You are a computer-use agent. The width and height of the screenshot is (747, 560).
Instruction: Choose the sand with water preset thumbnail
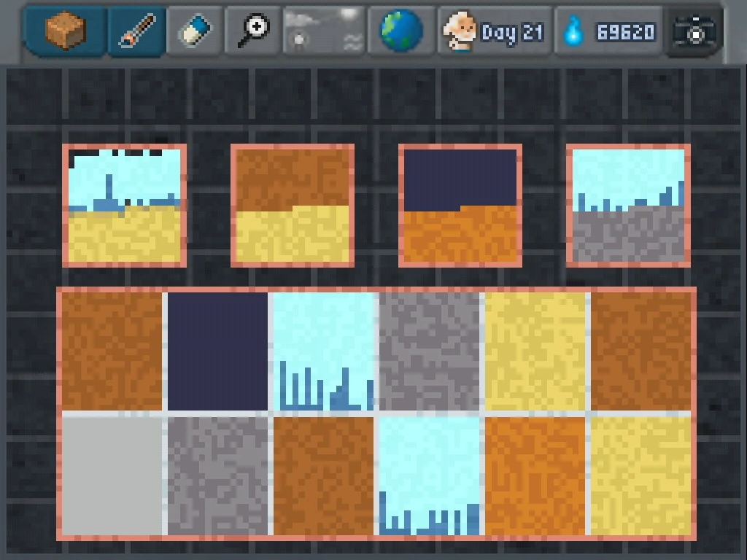pyautogui.click(x=124, y=205)
